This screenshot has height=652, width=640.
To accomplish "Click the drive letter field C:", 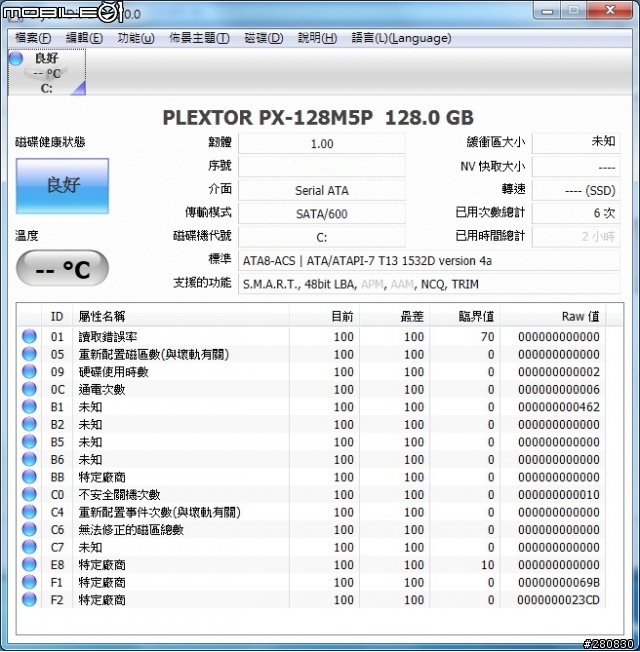I will 322,237.
